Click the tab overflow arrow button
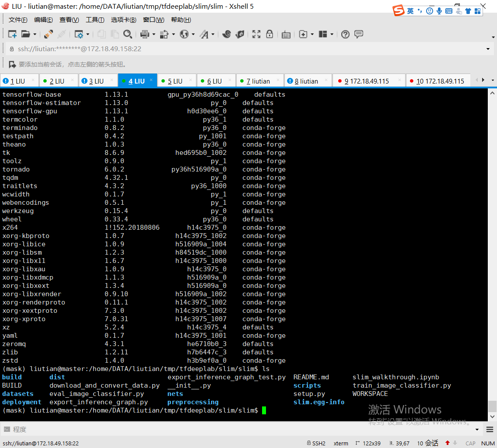 click(484, 80)
